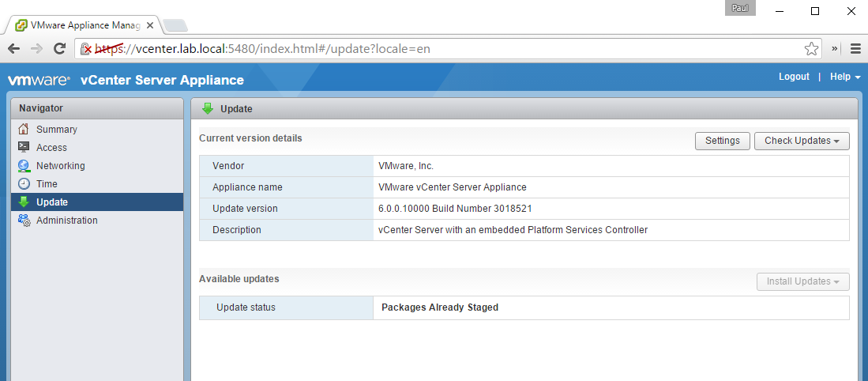Go to the Access section
The height and width of the screenshot is (381, 868).
click(x=51, y=147)
